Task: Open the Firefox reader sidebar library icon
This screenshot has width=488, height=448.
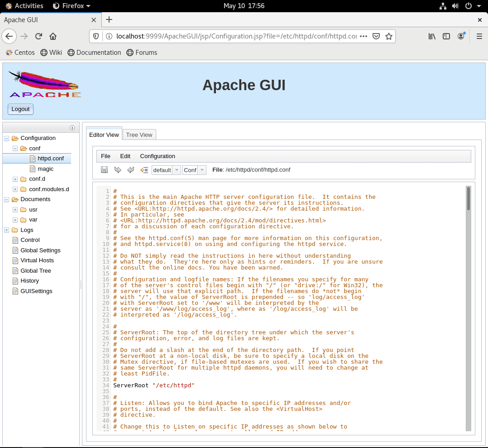Action: (x=431, y=36)
